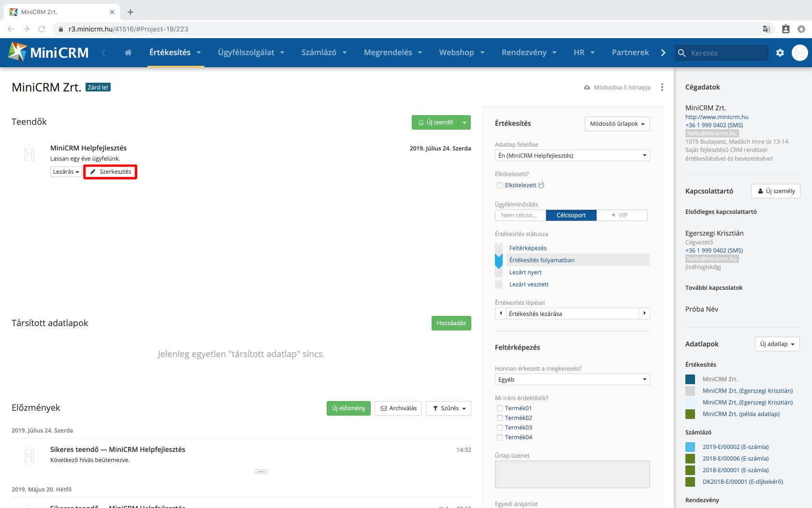Click color square of 2019-E/00002 invoice
812x508 pixels.
point(690,447)
